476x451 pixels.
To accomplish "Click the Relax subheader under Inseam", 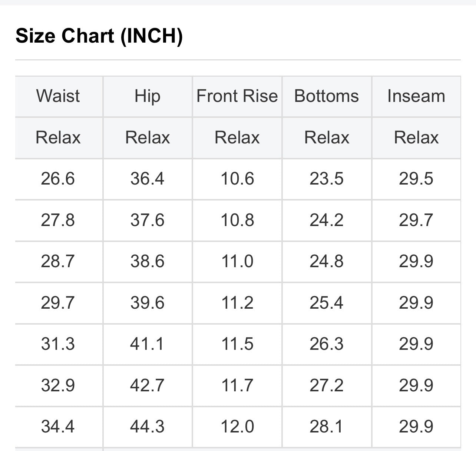I will (x=416, y=137).
